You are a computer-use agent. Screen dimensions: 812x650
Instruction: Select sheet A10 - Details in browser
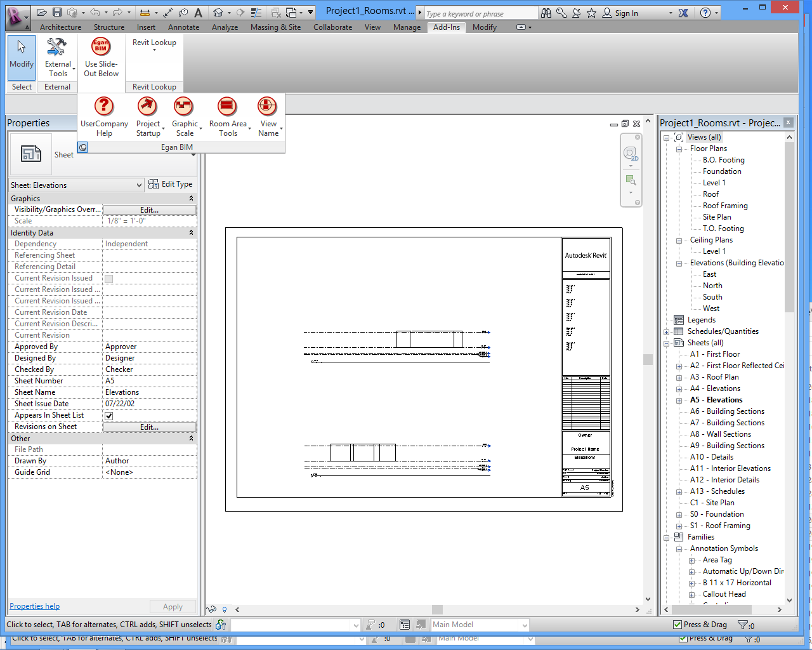point(712,457)
